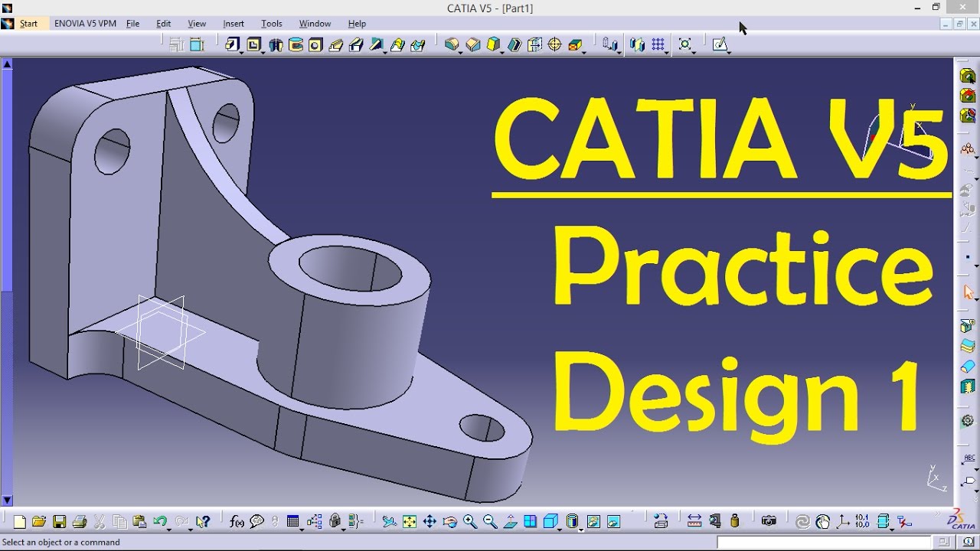Capture the view with camera icon

(769, 522)
